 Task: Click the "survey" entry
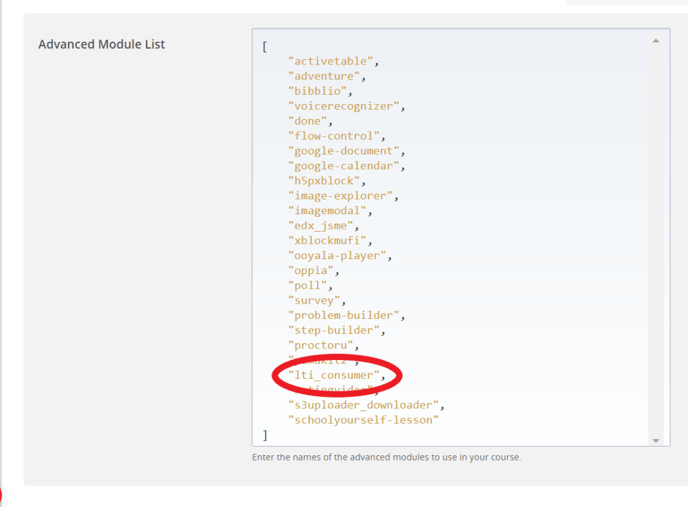click(314, 300)
